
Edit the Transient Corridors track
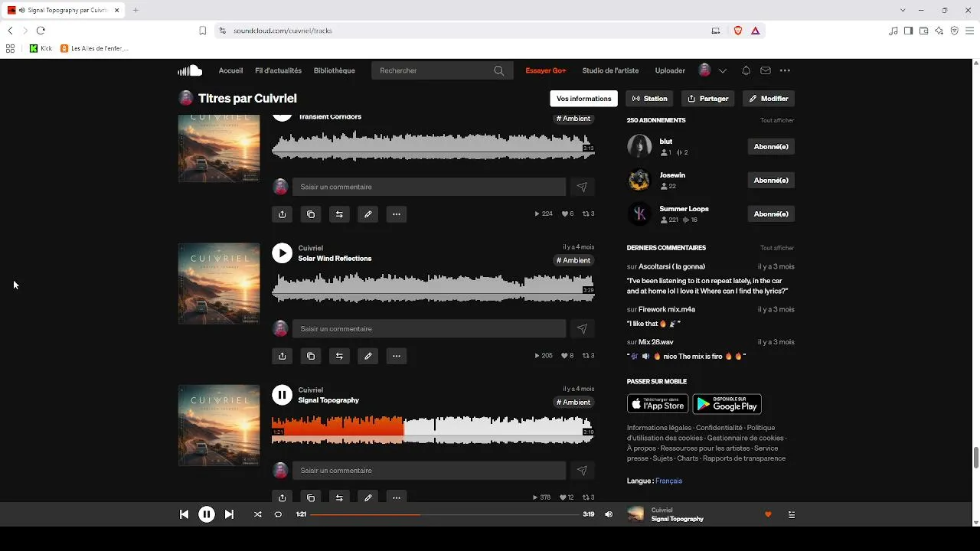tap(368, 214)
